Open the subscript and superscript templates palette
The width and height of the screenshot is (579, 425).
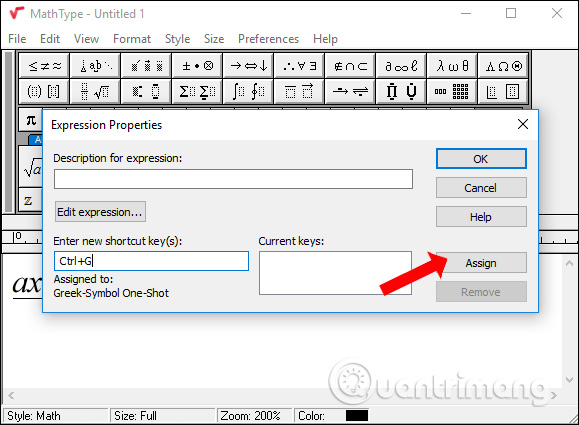(x=146, y=91)
